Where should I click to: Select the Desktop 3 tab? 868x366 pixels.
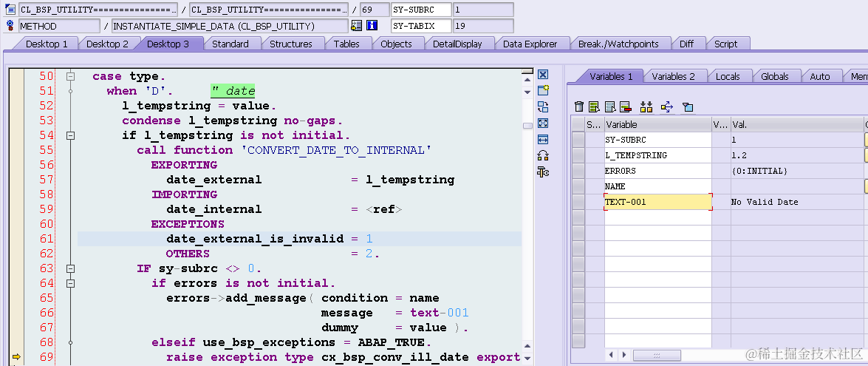click(168, 44)
